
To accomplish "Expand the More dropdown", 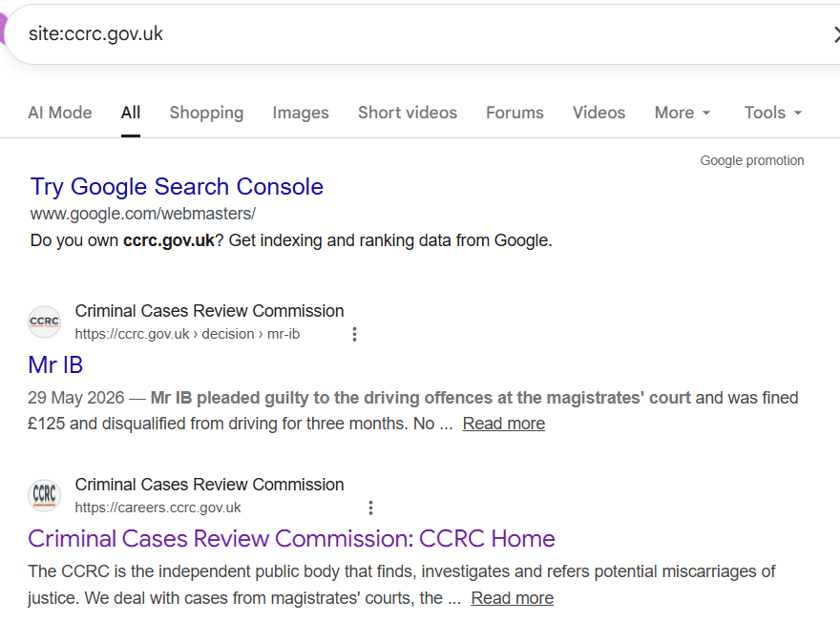I will tap(682, 113).
